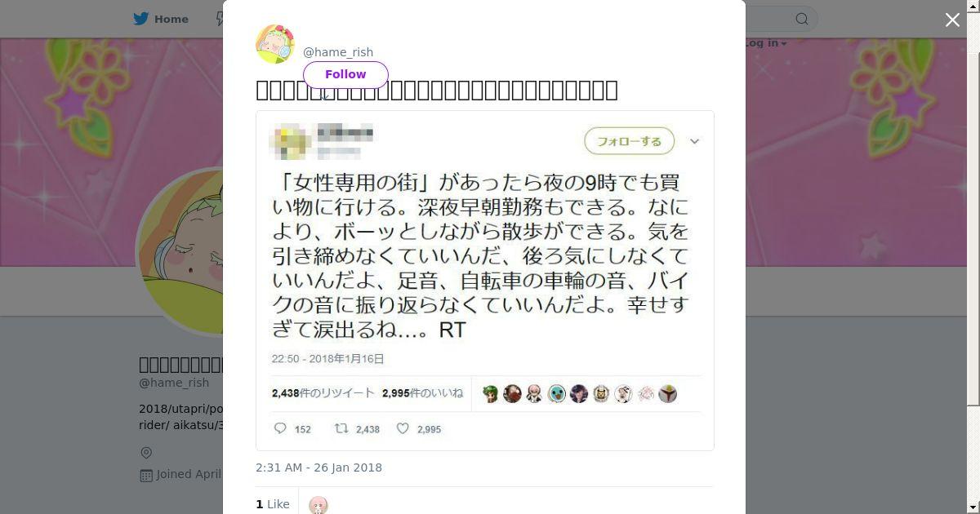Expand the chevron menu in embedded tweet
980x514 pixels.
(x=694, y=141)
